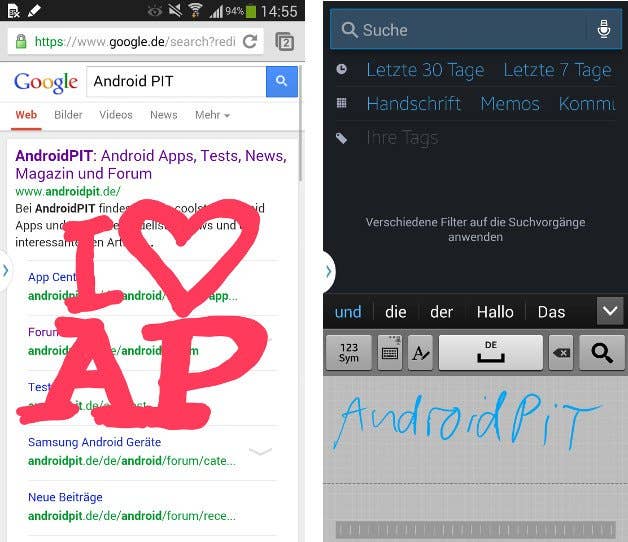
Task: Filter by Memos
Action: (x=510, y=104)
